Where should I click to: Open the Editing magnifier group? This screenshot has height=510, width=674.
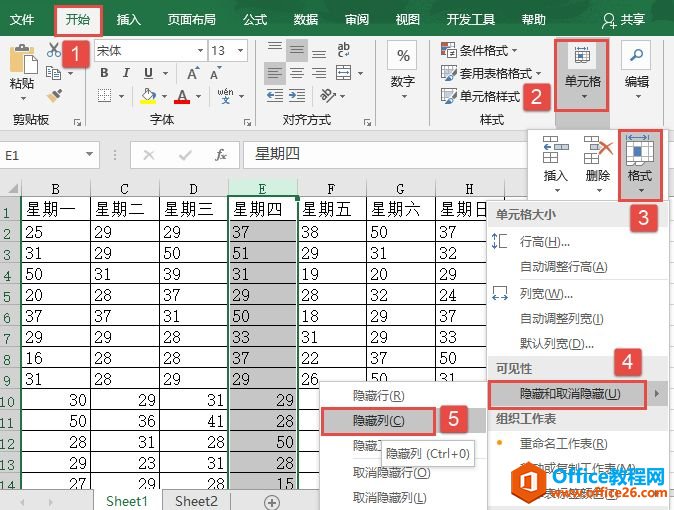point(636,71)
